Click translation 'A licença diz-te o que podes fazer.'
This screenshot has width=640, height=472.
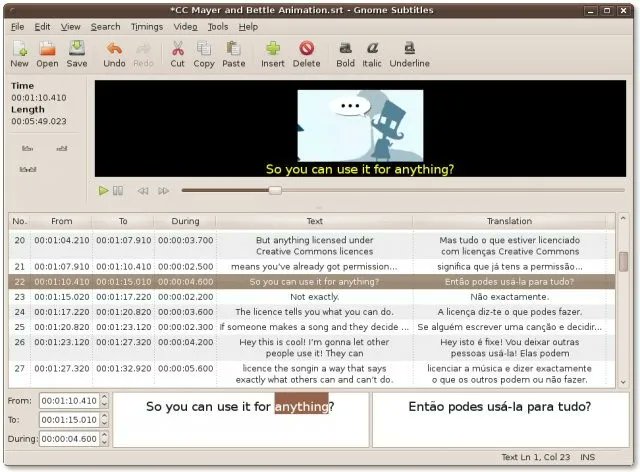tap(509, 312)
